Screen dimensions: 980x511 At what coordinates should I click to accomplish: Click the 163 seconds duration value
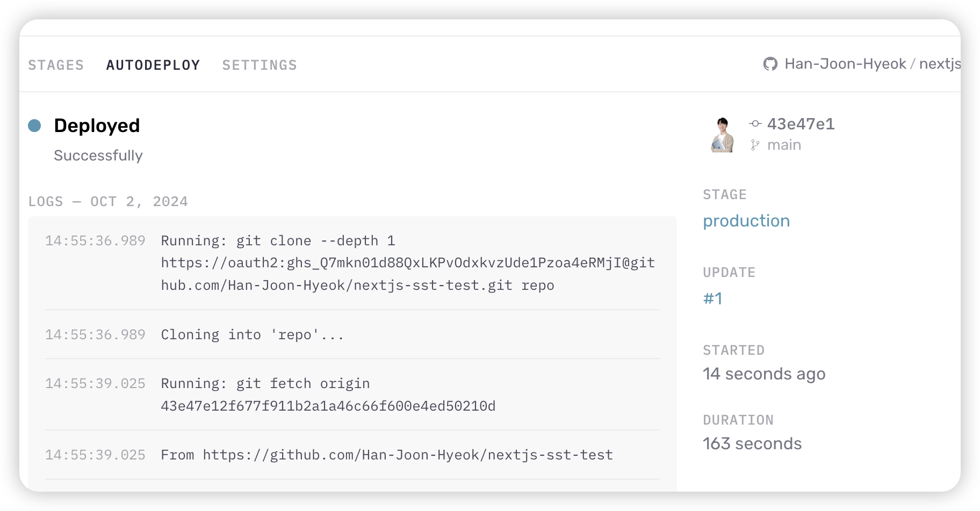tap(752, 444)
